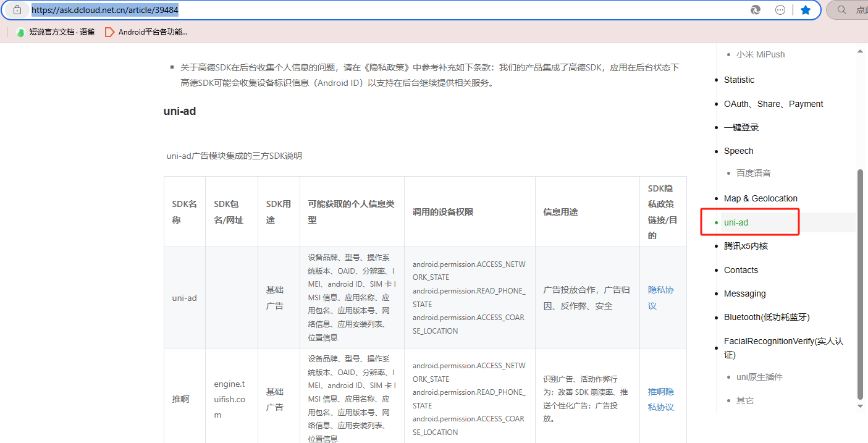Click the search magnifier icon in the toolbar
This screenshot has height=443, width=868.
[x=841, y=10]
